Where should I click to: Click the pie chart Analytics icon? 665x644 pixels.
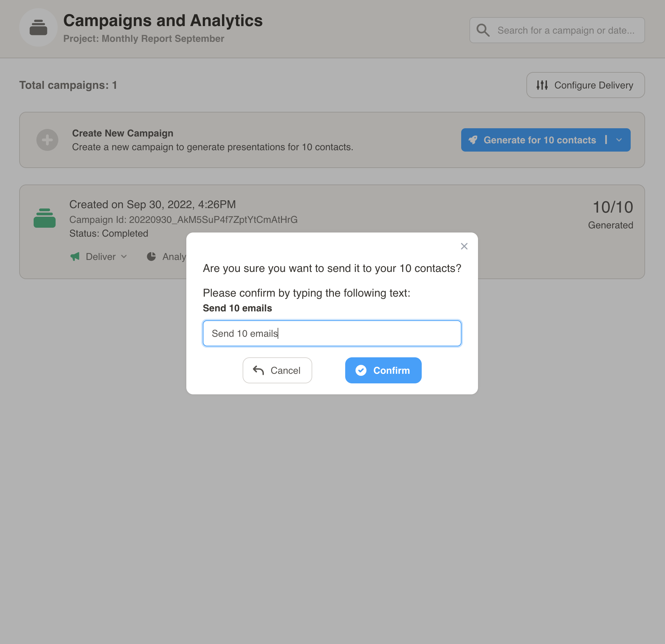pos(151,257)
